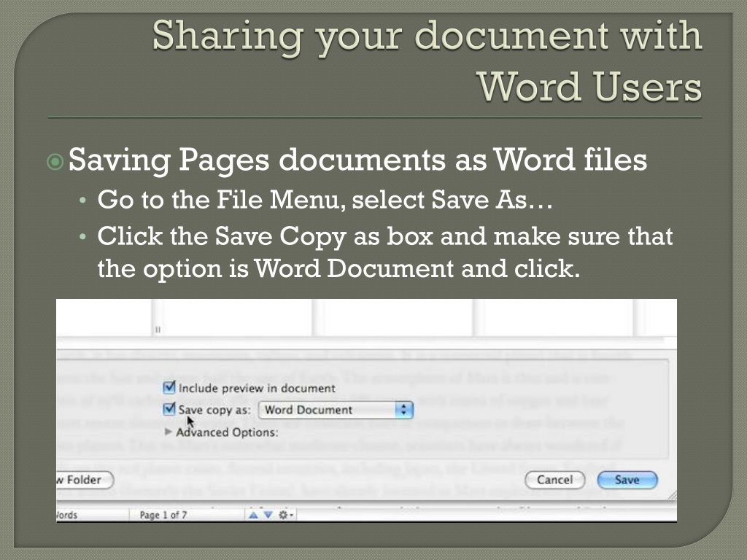Click the blue Save button

[x=627, y=480]
